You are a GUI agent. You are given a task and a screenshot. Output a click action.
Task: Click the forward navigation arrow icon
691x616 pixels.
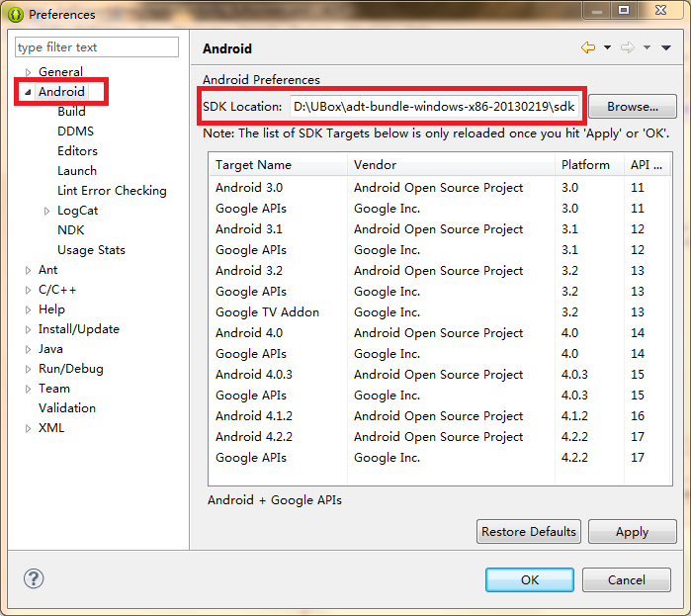point(628,47)
